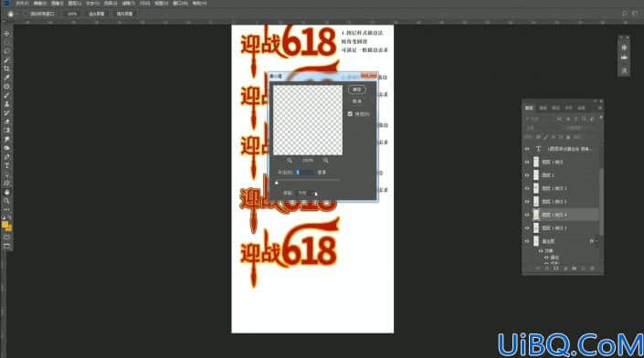
Task: Zoom in the Minimum dialog preview
Action: coord(325,160)
